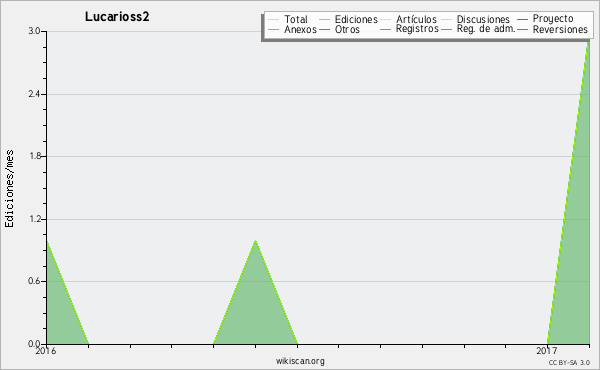Click the Discusiones legend label
Viewport: 600px width, 370px height.
click(483, 19)
